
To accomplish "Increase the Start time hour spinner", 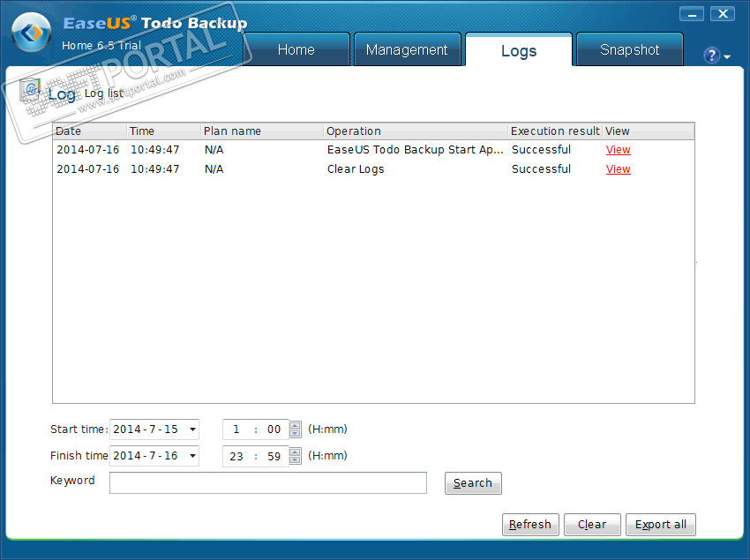I will pyautogui.click(x=295, y=425).
